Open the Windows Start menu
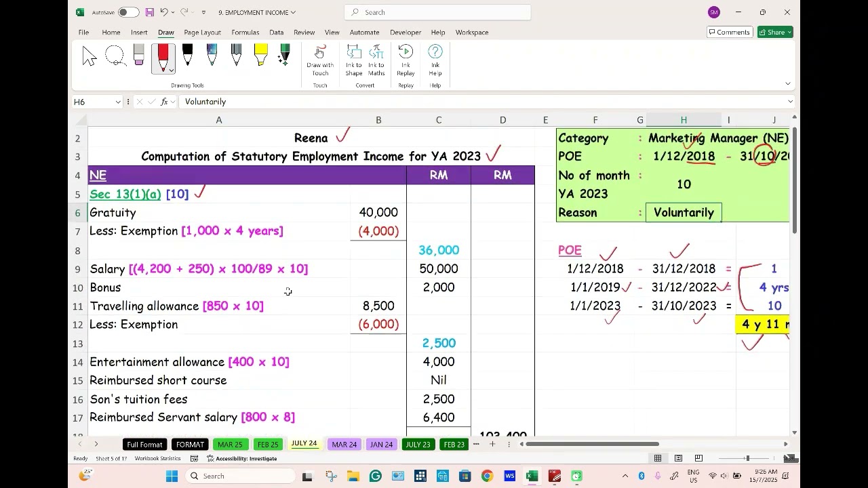The width and height of the screenshot is (868, 488). click(172, 476)
